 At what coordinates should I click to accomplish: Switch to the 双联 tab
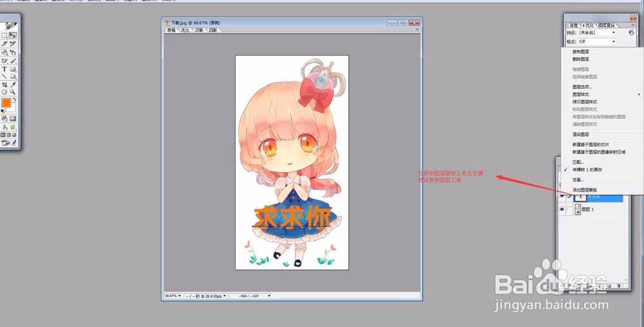199,30
